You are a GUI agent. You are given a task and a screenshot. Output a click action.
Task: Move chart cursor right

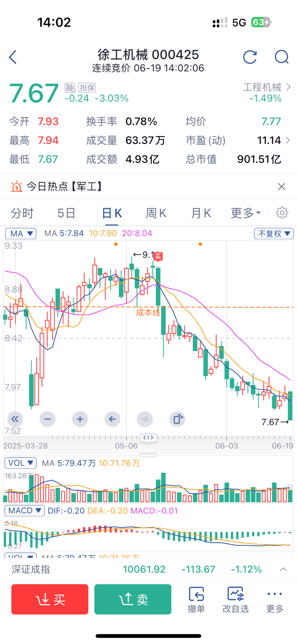(145, 419)
